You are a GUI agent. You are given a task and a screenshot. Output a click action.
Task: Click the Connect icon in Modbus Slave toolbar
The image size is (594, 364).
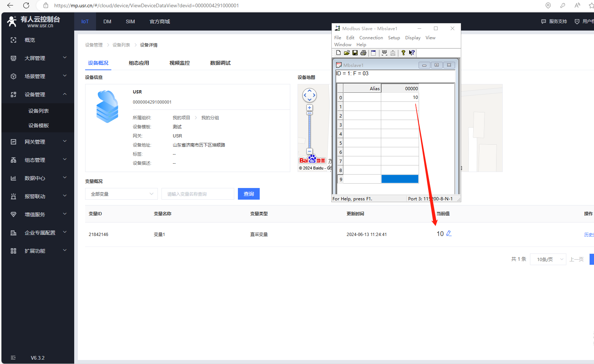tap(384, 53)
